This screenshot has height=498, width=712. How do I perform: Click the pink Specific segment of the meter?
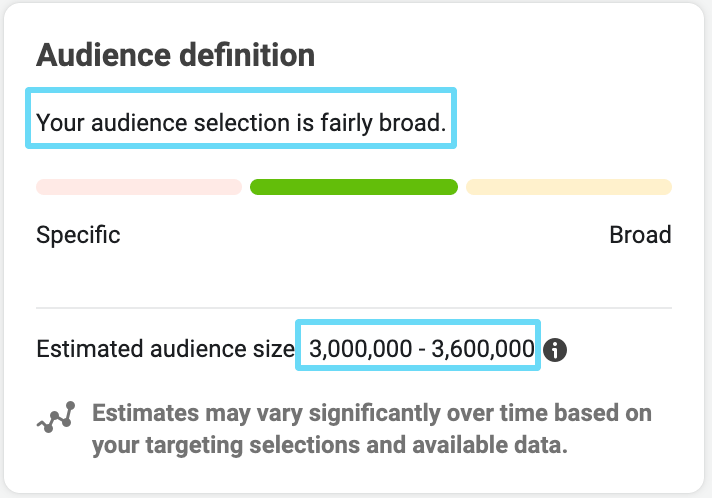tap(139, 187)
